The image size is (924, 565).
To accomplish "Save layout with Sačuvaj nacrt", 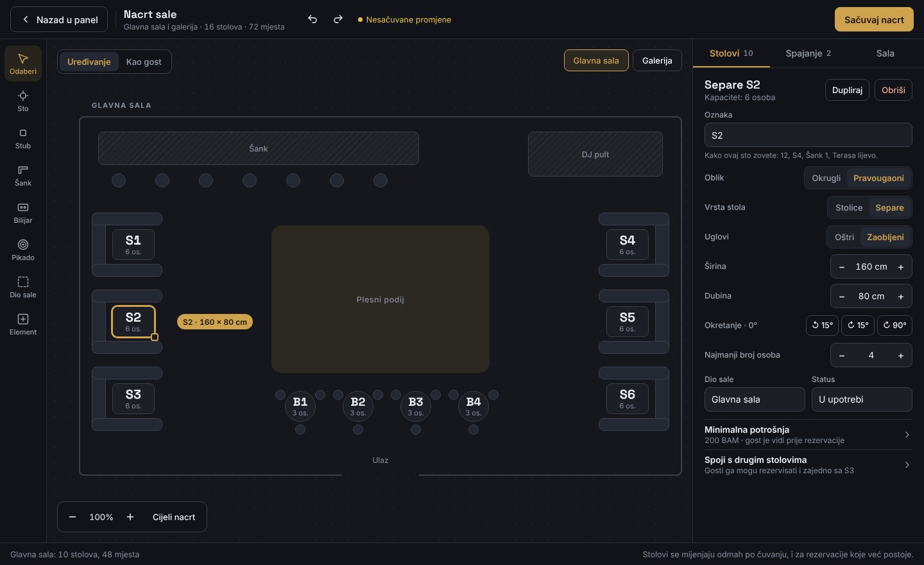I will pos(874,20).
